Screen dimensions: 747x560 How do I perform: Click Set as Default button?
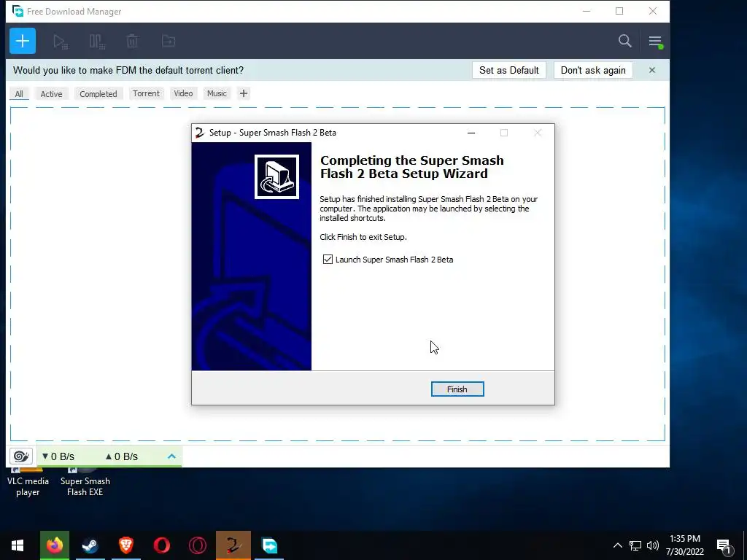coord(508,70)
